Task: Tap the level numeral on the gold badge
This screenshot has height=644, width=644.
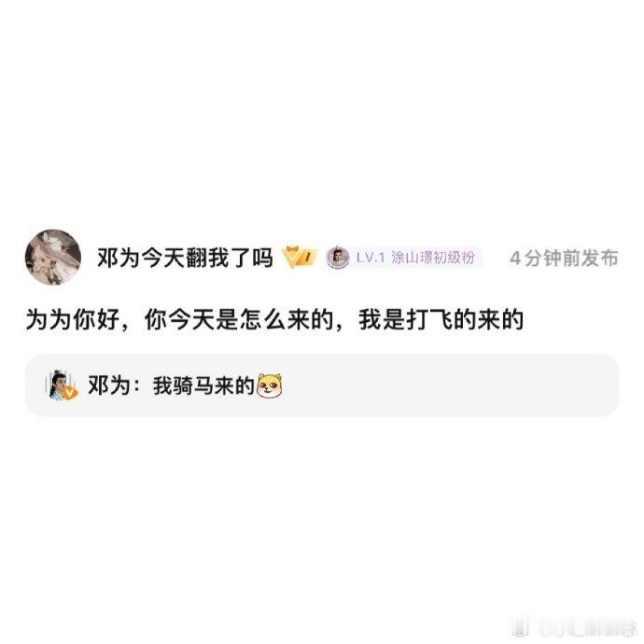Action: [x=308, y=258]
